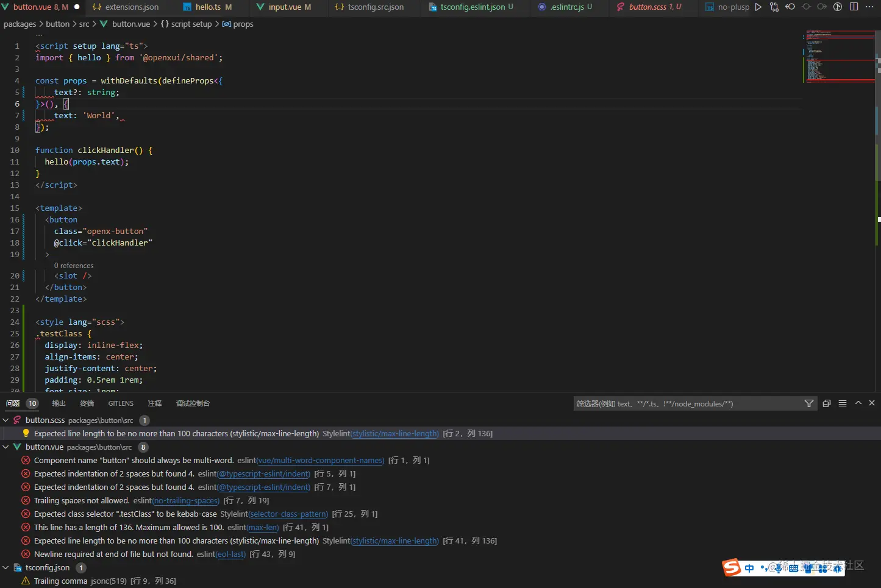Image resolution: width=881 pixels, height=588 pixels.
Task: Open the 调试控制台 (Debug Console) tab
Action: 193,403
